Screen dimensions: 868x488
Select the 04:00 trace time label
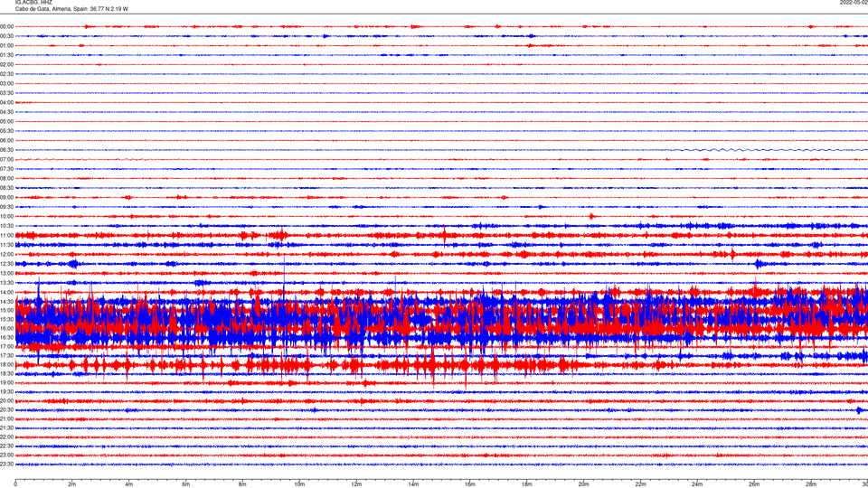pyautogui.click(x=6, y=102)
